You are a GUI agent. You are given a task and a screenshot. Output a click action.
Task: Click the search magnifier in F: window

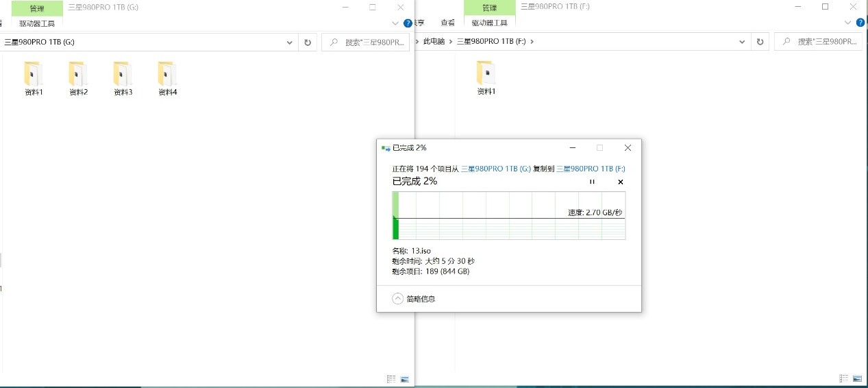786,42
